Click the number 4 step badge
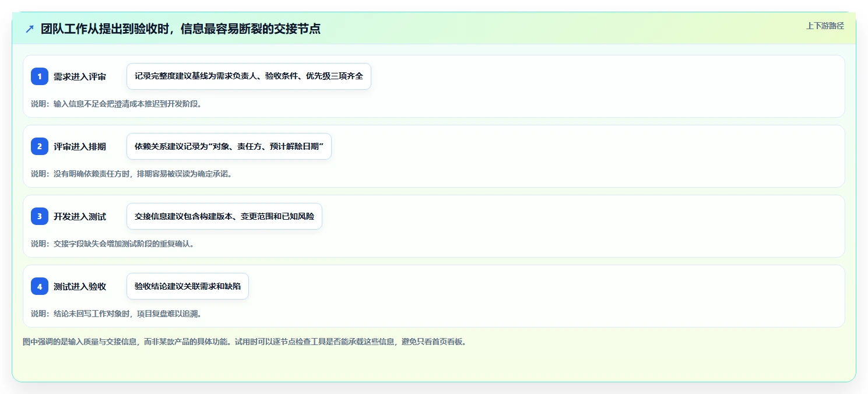The width and height of the screenshot is (868, 394). [x=40, y=286]
